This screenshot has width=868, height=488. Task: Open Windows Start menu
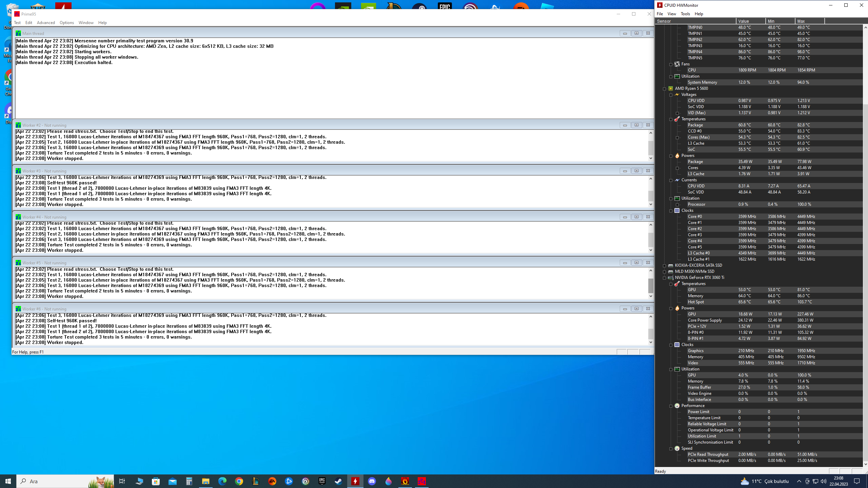pos(8,481)
